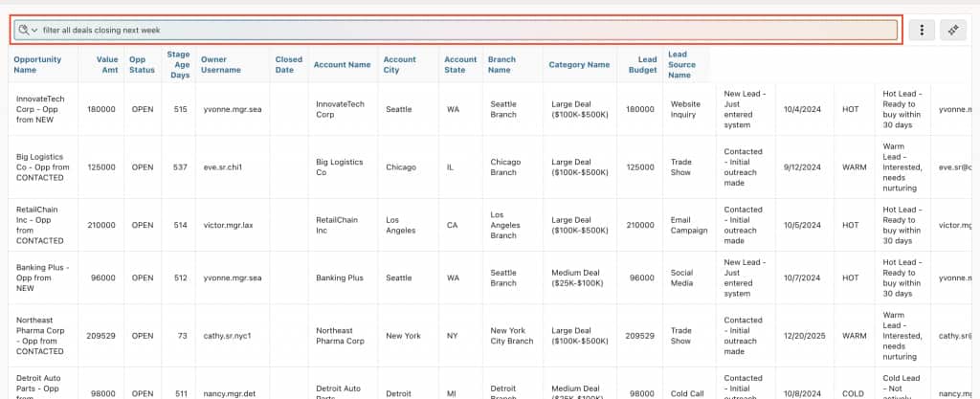Select 'InnovateTech Corp - Opp from NEW' cell
Viewport: 980px width, 399px height.
click(x=42, y=109)
